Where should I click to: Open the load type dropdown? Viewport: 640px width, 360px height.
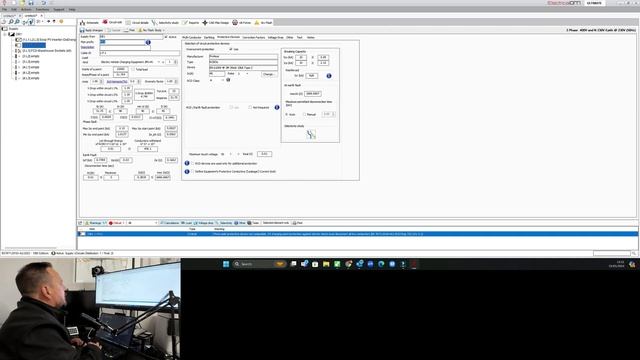[x=159, y=62]
